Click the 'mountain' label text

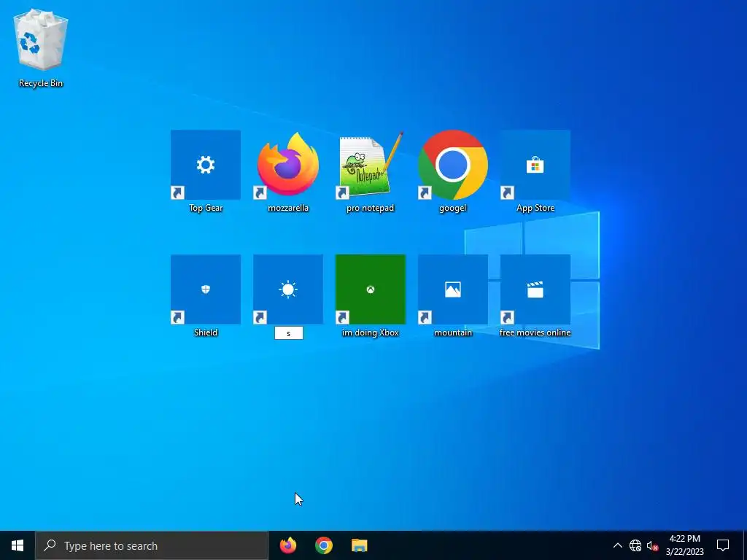pyautogui.click(x=453, y=332)
